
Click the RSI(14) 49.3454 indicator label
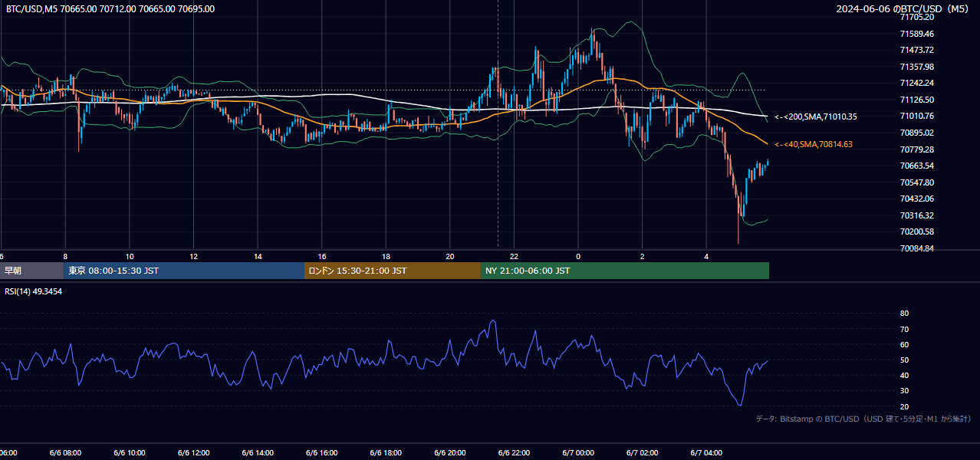coord(34,291)
